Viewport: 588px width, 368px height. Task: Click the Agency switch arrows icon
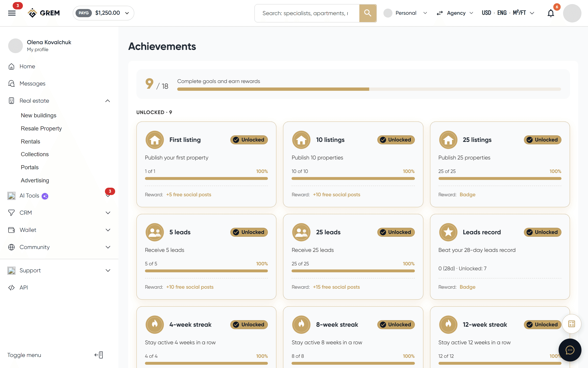pyautogui.click(x=440, y=13)
